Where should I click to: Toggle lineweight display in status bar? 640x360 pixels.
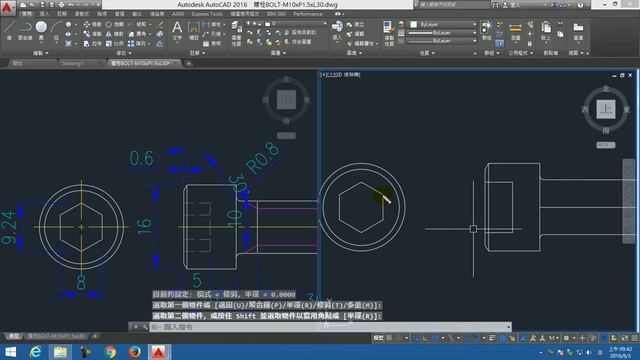[x=493, y=338]
